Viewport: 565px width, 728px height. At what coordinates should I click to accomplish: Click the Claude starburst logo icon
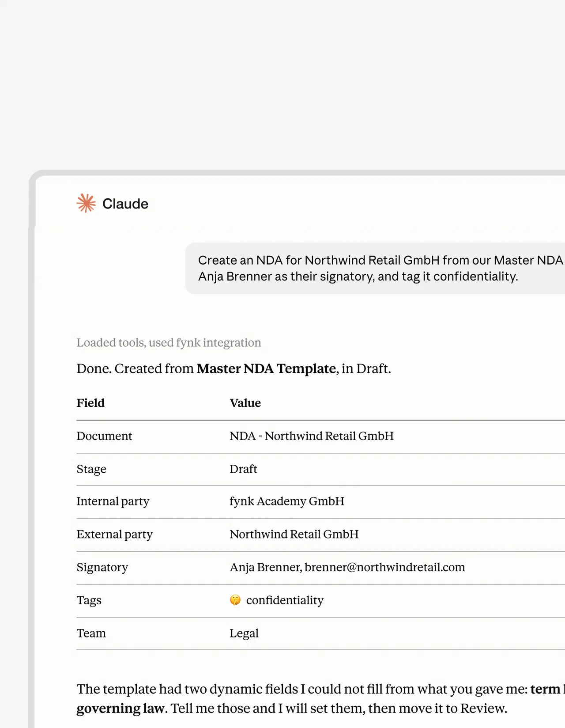[86, 203]
